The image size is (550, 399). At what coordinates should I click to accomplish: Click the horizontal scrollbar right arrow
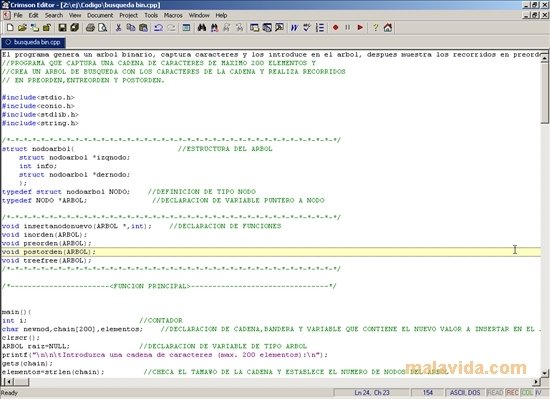(x=537, y=381)
